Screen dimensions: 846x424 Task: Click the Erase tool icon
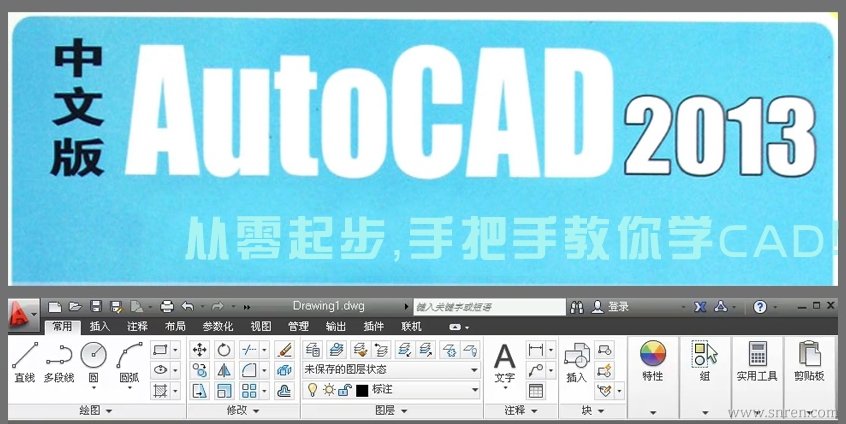[284, 350]
